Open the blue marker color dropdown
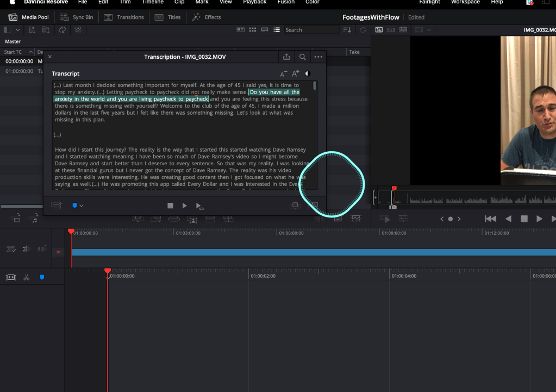The image size is (556, 392). tap(81, 206)
